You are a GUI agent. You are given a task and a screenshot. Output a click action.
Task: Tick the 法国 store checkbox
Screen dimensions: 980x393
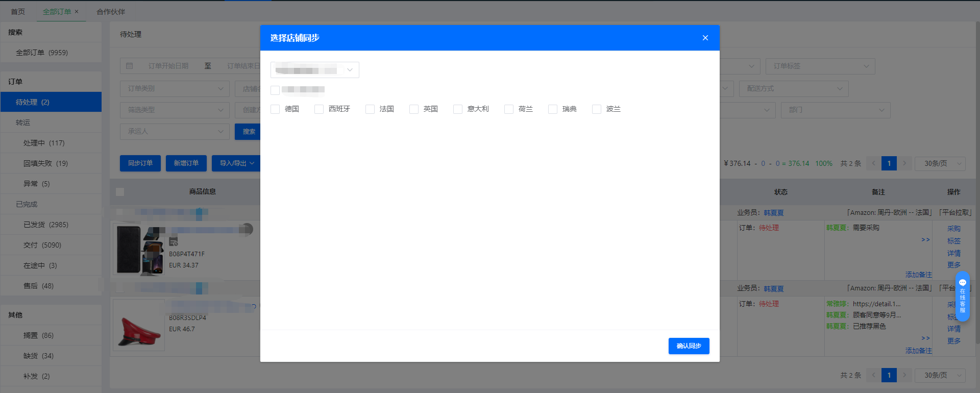[x=370, y=109]
